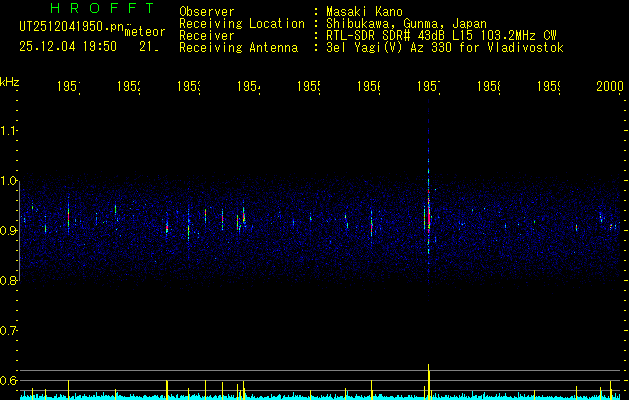Viewport: 629px width, 400px height.
Task: Click the 1.0 frequency axis label
Action: coord(8,181)
